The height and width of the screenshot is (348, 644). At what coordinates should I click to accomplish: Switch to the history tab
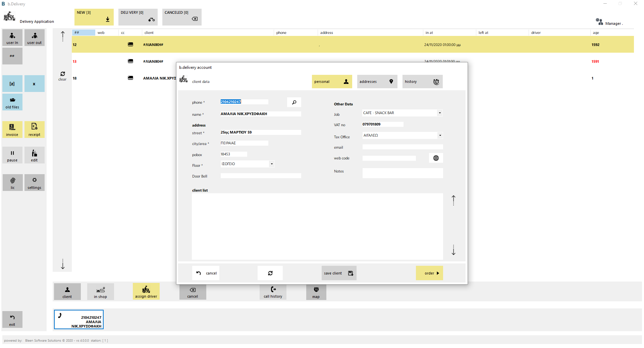click(423, 82)
